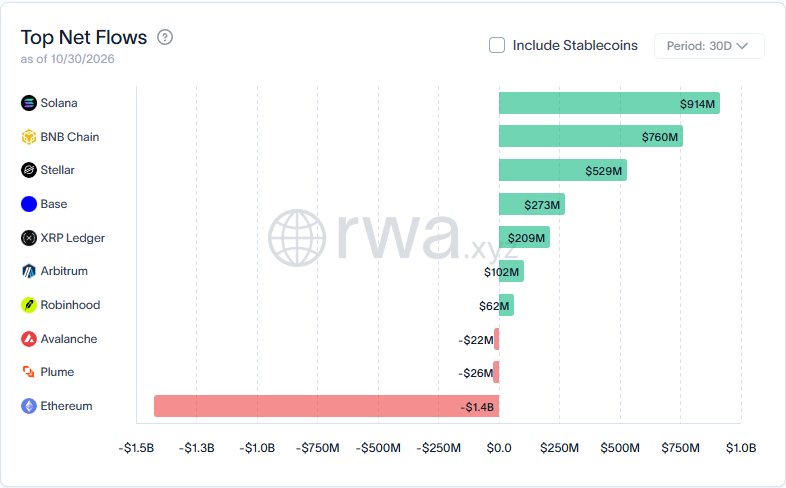Click the Plume -$26M red bar
The image size is (786, 488).
click(x=496, y=372)
